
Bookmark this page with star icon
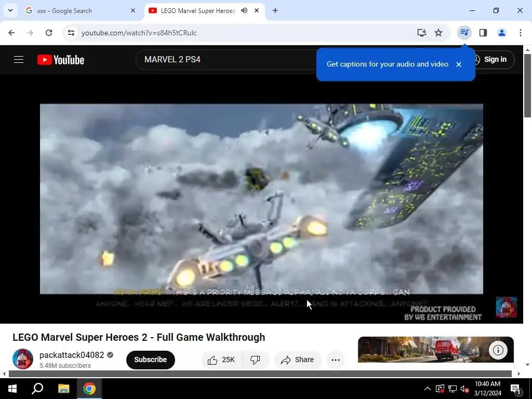[x=438, y=33]
